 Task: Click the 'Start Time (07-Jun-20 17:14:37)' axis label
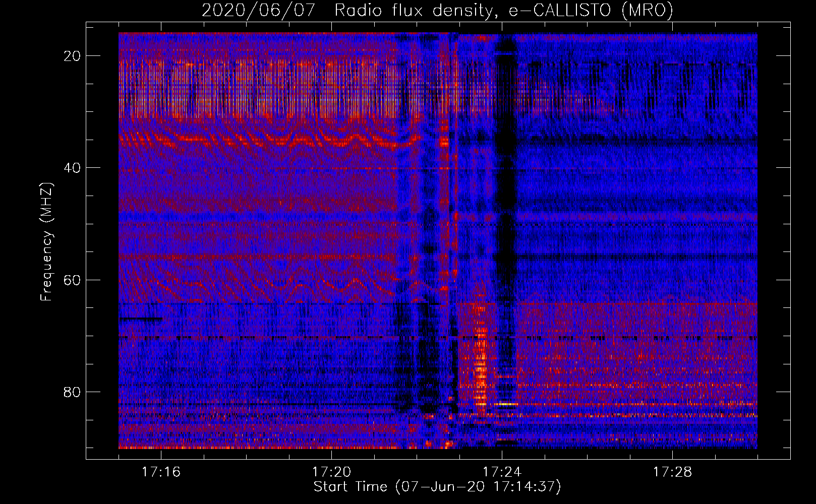tap(437, 487)
